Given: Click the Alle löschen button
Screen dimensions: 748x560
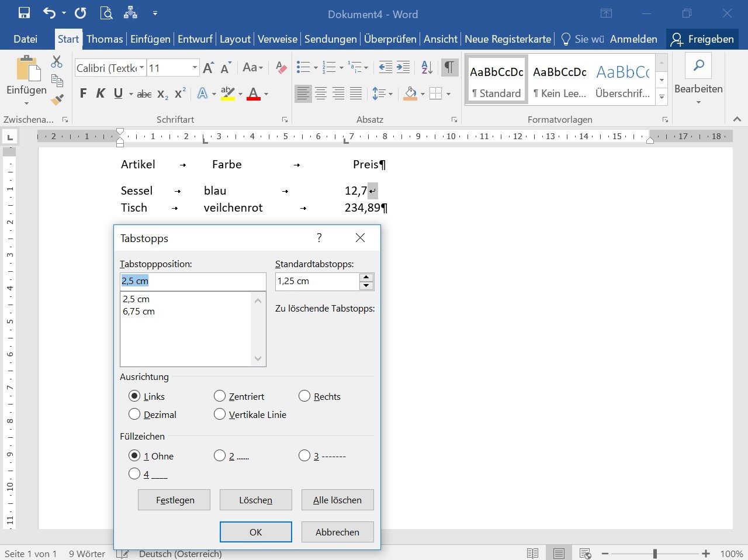Looking at the screenshot, I should [337, 500].
